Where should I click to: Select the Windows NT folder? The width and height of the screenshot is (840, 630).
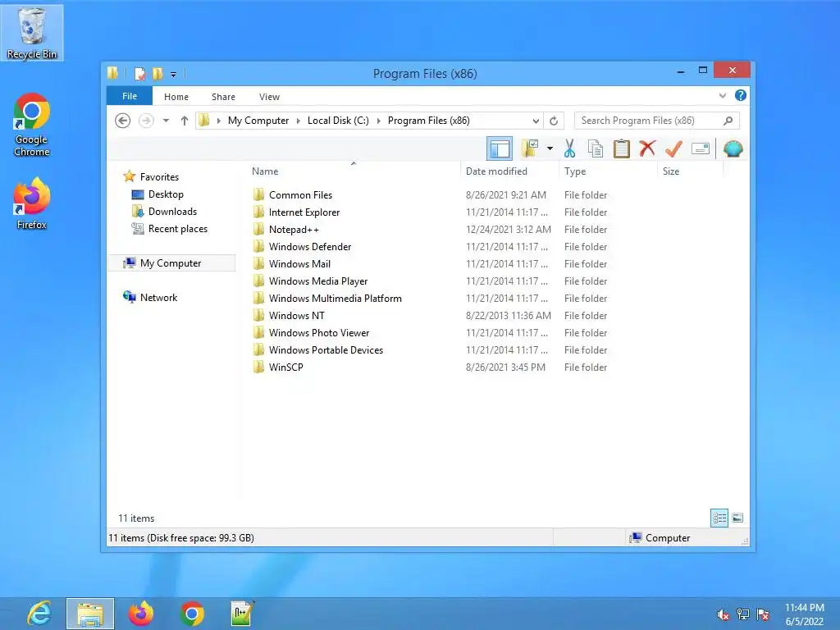tap(297, 316)
